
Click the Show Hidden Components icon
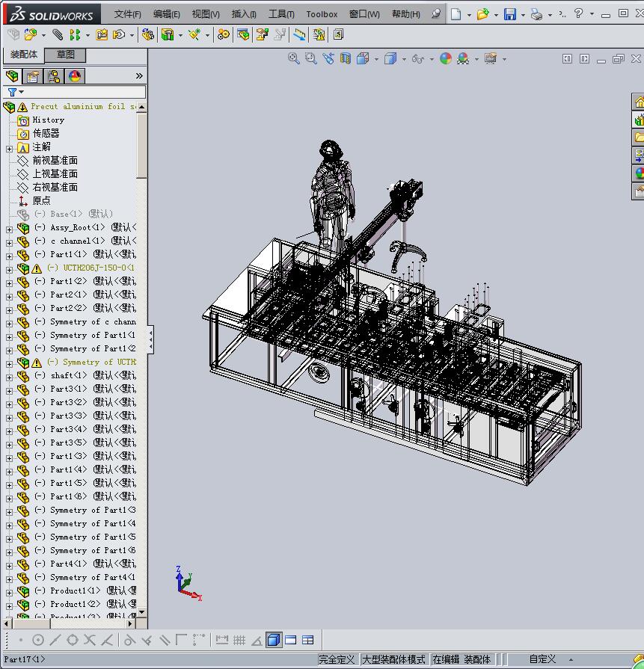[x=148, y=34]
